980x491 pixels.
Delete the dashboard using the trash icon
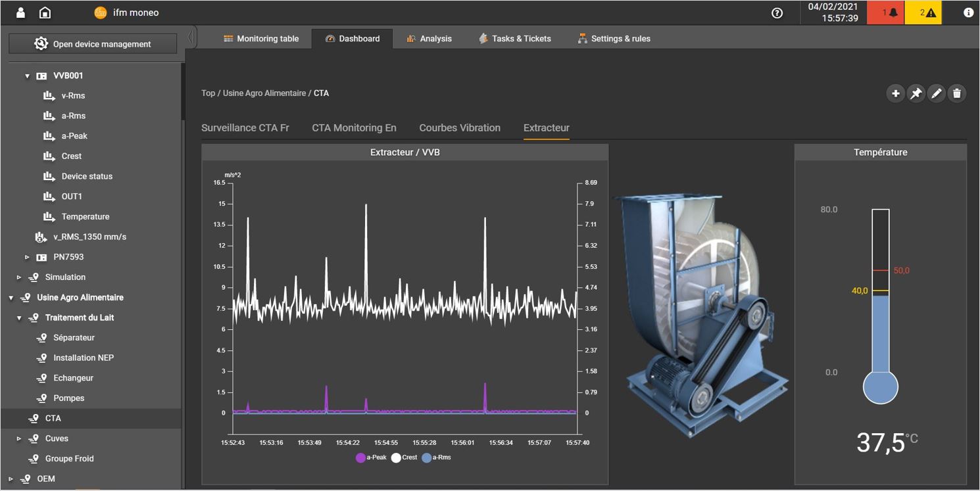956,93
